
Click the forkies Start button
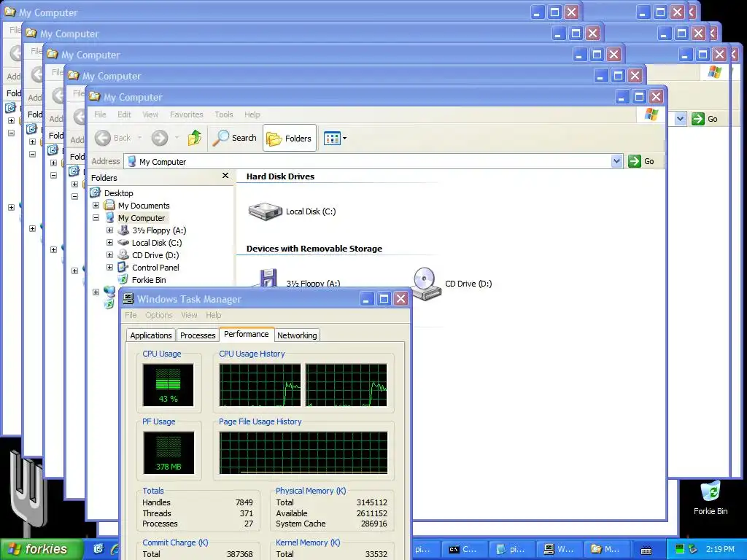pyautogui.click(x=42, y=549)
